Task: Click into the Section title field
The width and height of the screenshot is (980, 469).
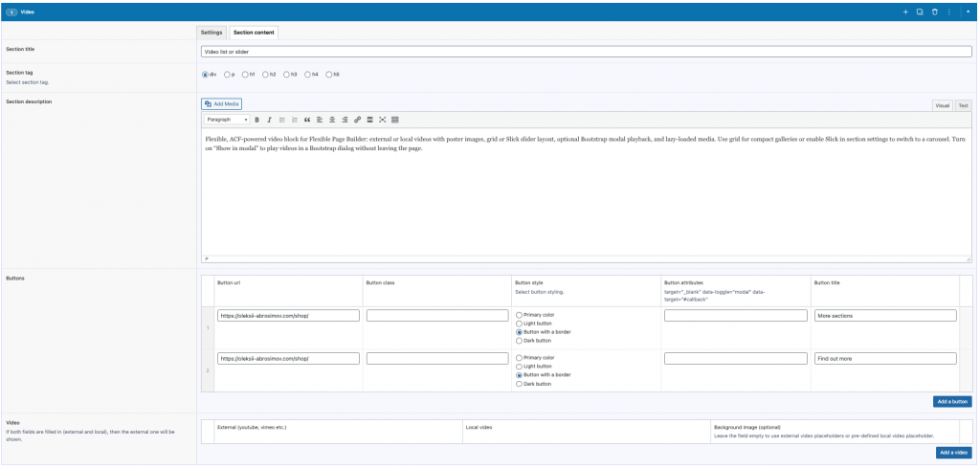Action: point(587,52)
